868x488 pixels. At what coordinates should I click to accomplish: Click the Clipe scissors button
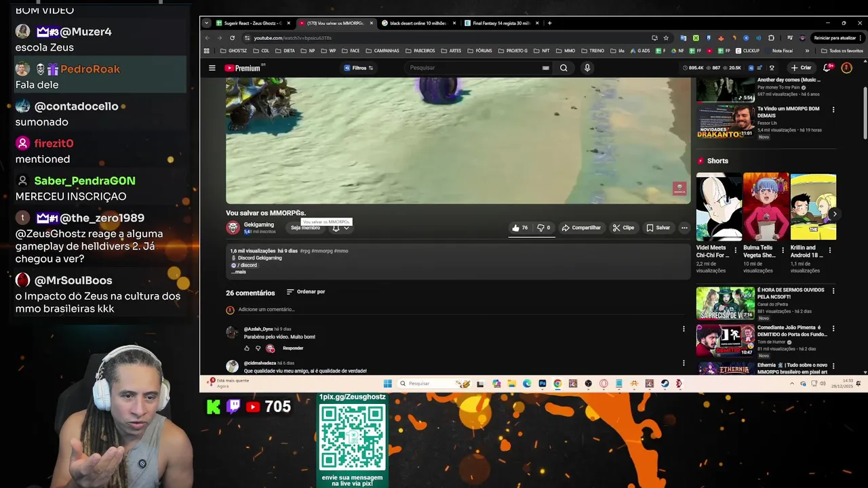coord(624,228)
